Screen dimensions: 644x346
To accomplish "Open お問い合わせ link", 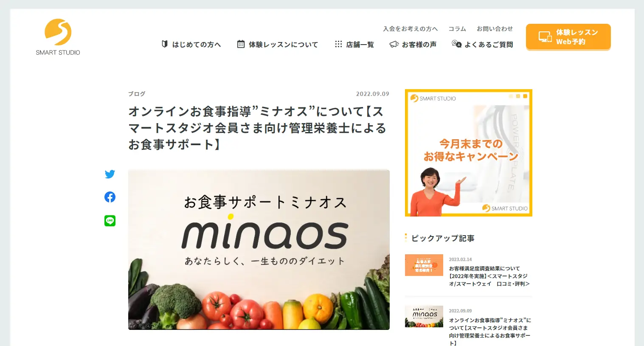I will 495,29.
